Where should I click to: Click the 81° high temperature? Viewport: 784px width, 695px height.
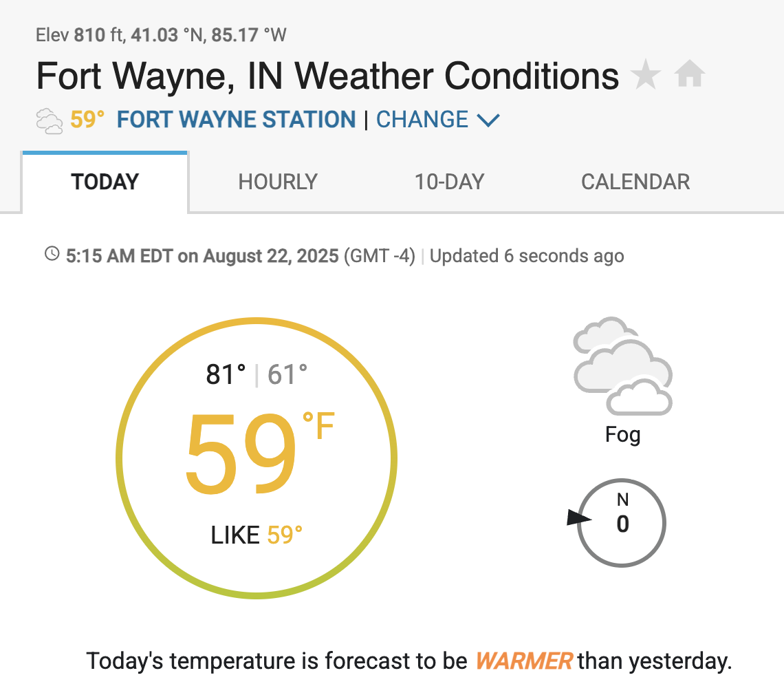226,374
